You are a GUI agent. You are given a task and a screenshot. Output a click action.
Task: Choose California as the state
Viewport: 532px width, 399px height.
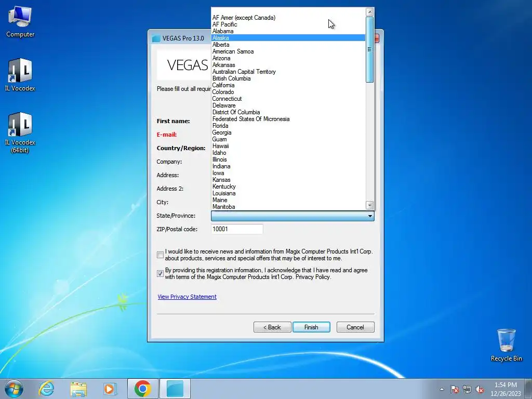[288, 85]
